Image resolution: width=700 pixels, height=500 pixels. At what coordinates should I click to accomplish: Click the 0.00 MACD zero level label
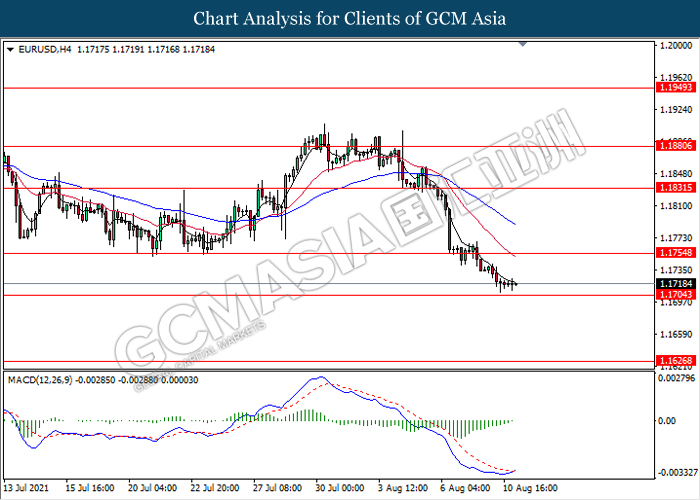668,421
